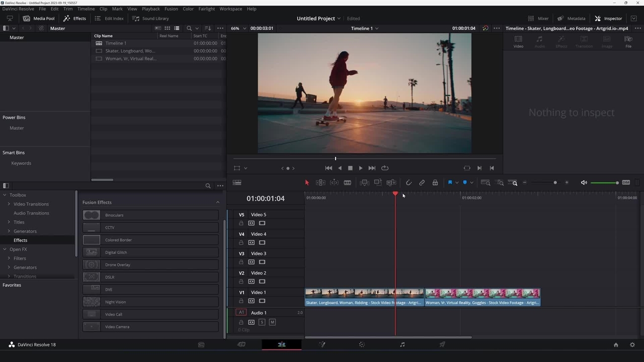644x362 pixels.
Task: Mute the Audio 1 track
Action: (x=272, y=322)
